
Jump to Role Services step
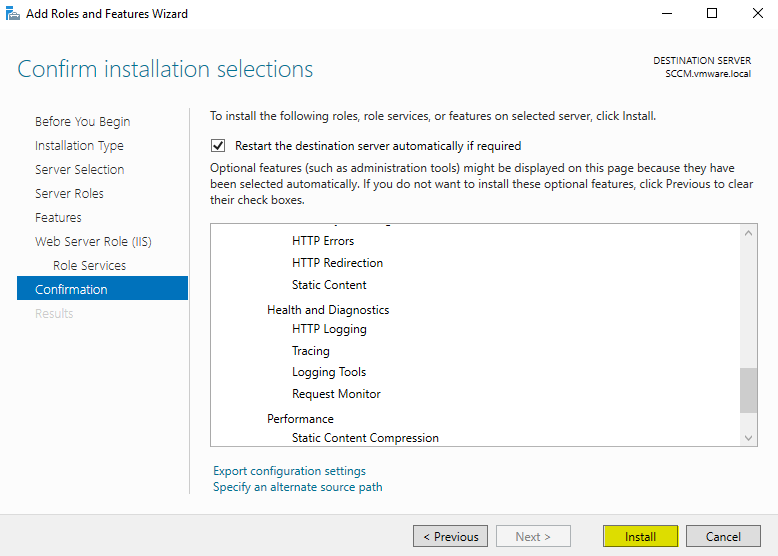click(x=89, y=265)
